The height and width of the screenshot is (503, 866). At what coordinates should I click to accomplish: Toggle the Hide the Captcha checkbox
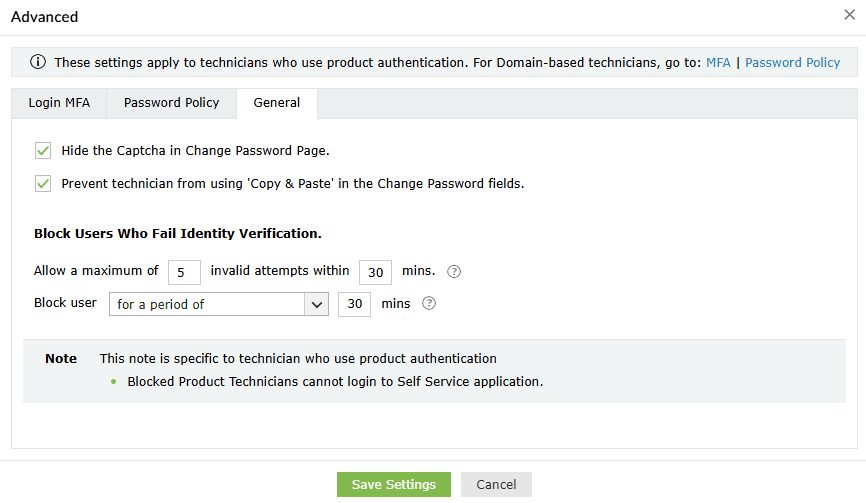coord(43,151)
